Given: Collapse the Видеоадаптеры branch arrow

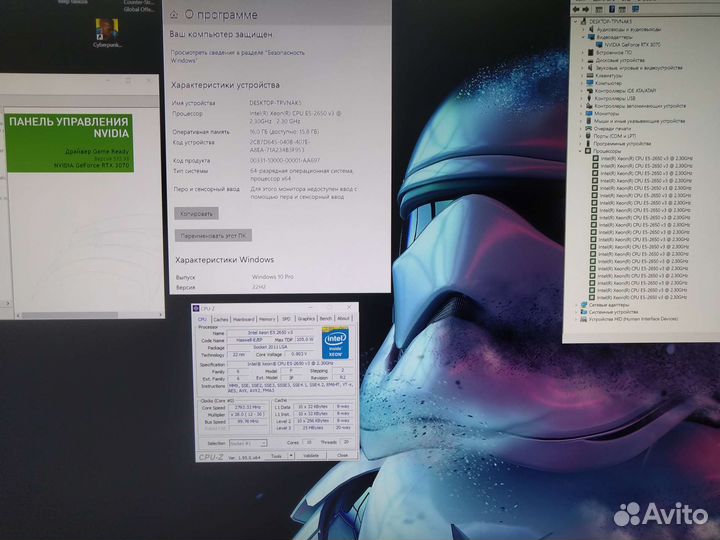Looking at the screenshot, I should 583,37.
